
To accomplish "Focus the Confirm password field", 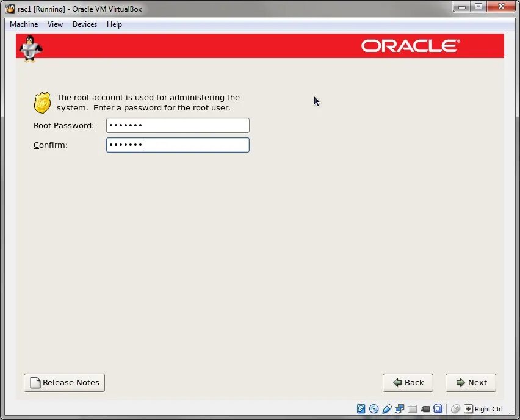I will (178, 145).
